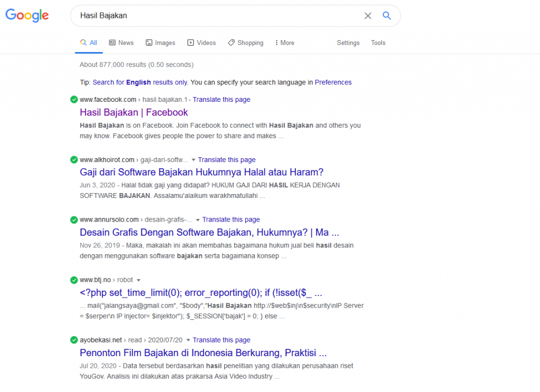
Task: Open the Settings menu
Action: (x=348, y=43)
